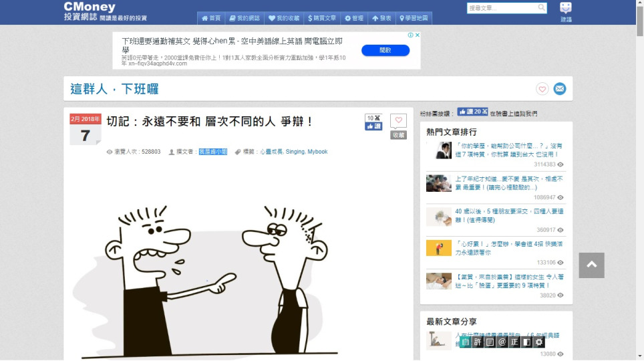
Task: Click the blue mail envelope icon
Action: [x=559, y=89]
